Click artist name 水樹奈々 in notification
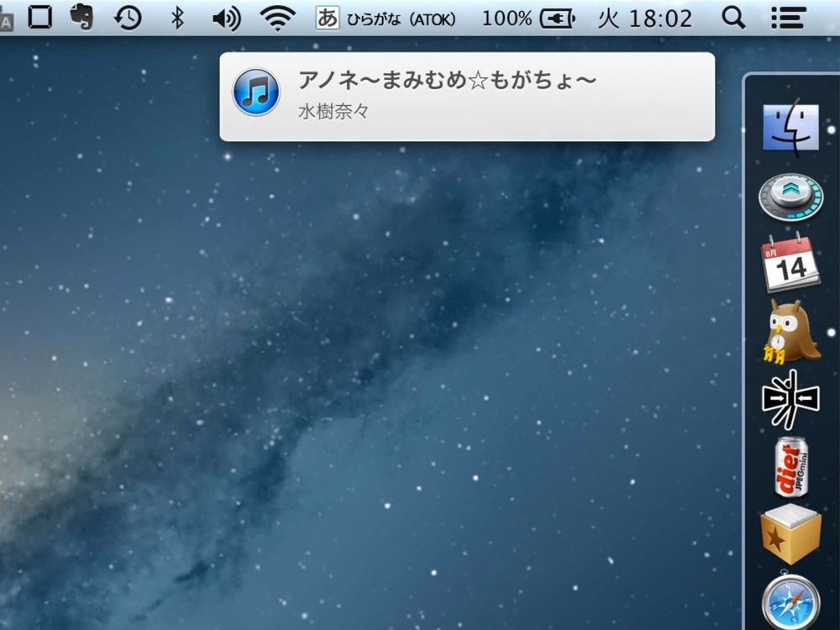Viewport: 840px width, 630px height. click(x=333, y=112)
